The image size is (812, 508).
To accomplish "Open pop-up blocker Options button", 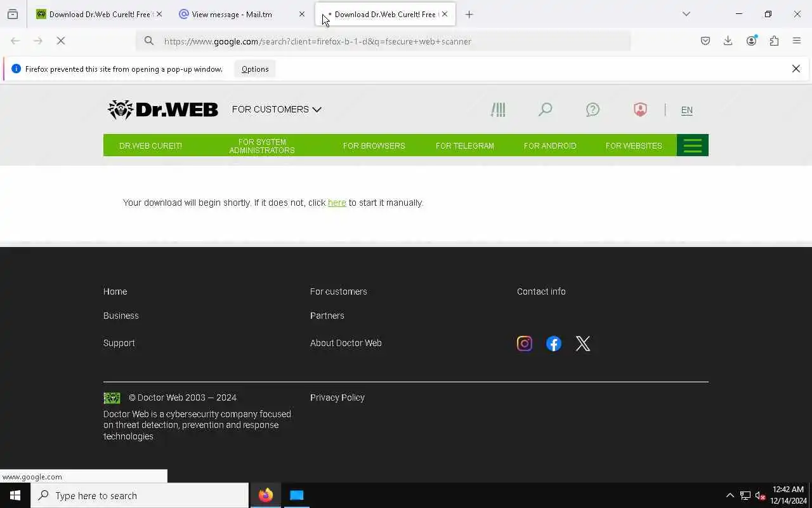I will coord(255,69).
